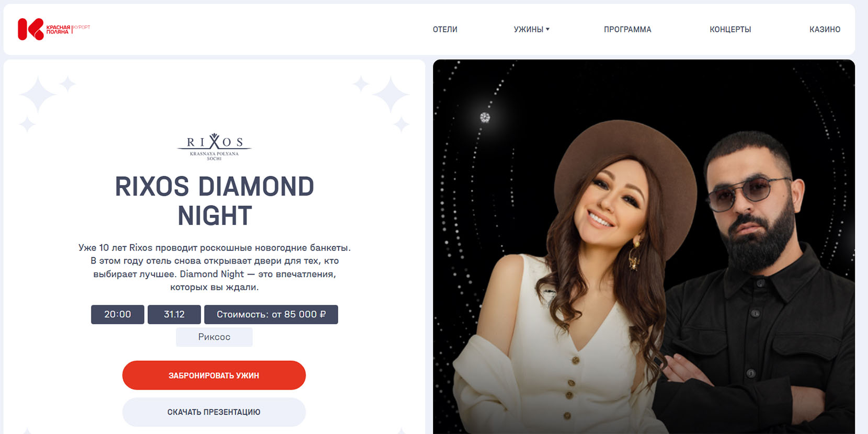Click the performers photo banner
The height and width of the screenshot is (434, 868).
pos(644,246)
